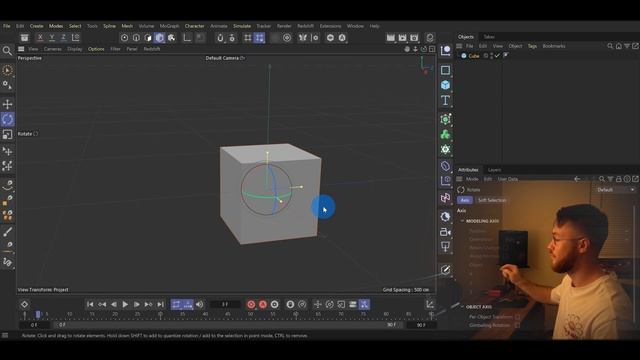The width and height of the screenshot is (640, 360).
Task: Click Record Active Objects red button
Action: pos(251,304)
